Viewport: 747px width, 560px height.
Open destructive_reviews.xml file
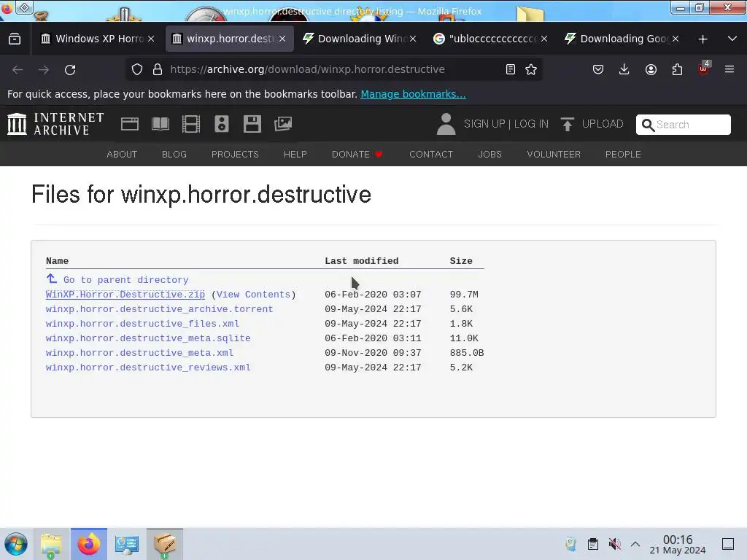click(148, 367)
